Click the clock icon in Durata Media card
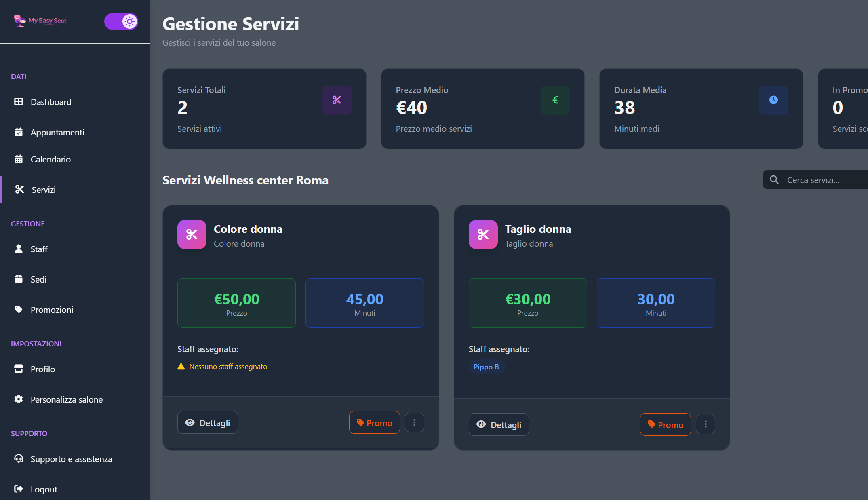This screenshot has width=868, height=500. pyautogui.click(x=773, y=100)
